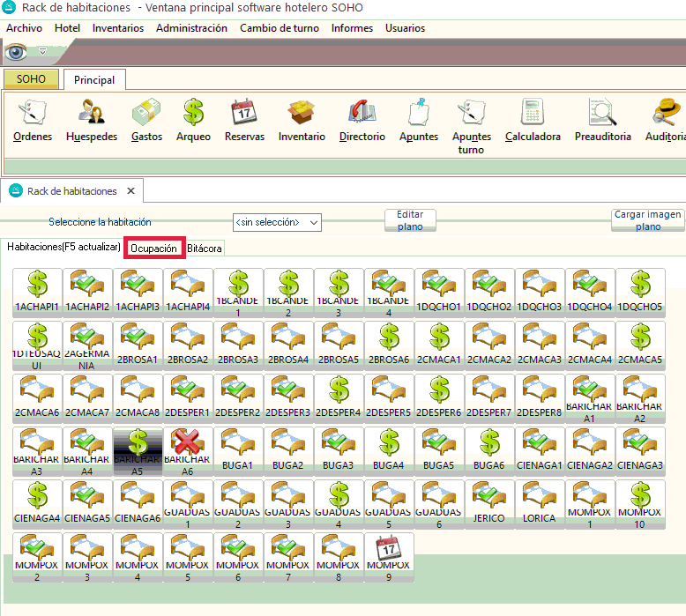Open Gastos expenses tool
This screenshot has width=686, height=616.
[x=146, y=113]
